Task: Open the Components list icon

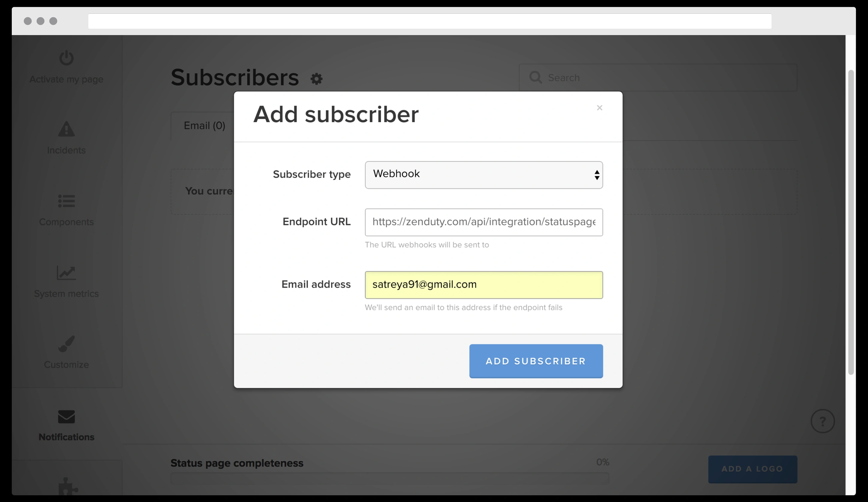Action: click(x=66, y=201)
